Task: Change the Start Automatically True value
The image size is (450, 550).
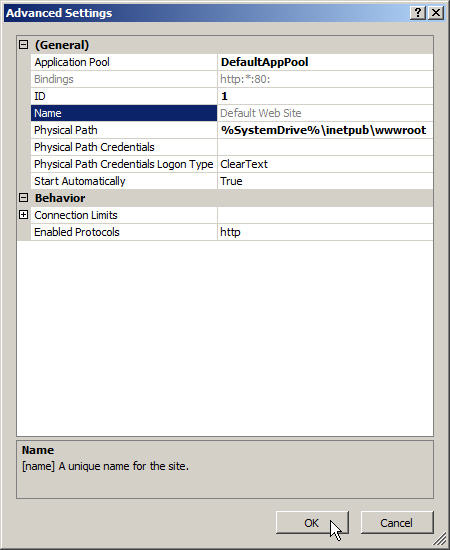Action: (325, 181)
